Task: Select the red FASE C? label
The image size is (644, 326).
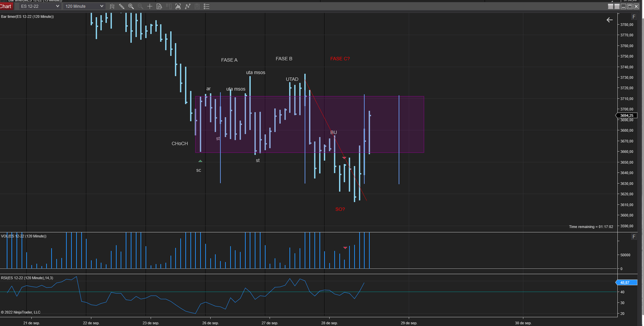Action: 340,59
